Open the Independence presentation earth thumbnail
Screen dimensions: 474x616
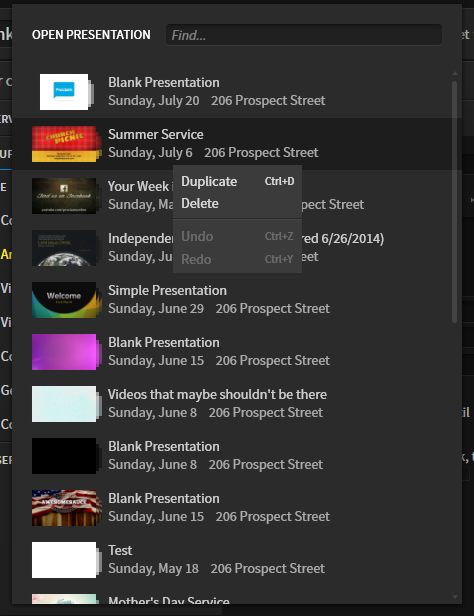(64, 248)
